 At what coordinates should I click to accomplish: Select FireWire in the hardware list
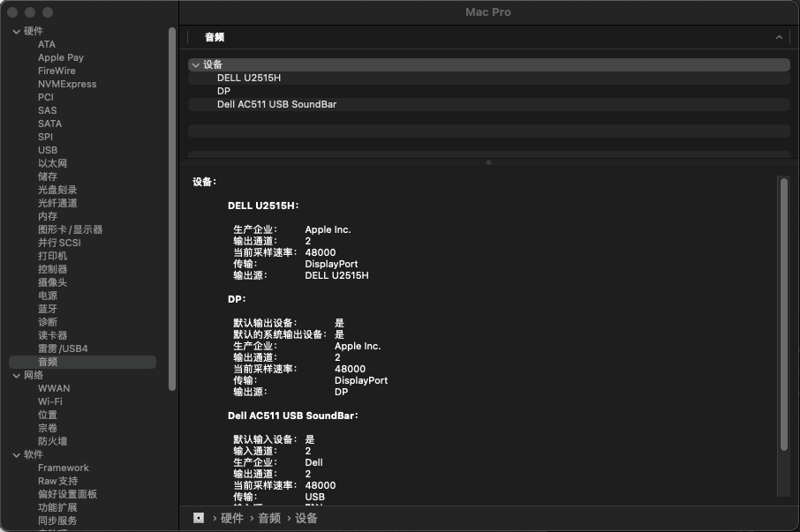coord(57,71)
